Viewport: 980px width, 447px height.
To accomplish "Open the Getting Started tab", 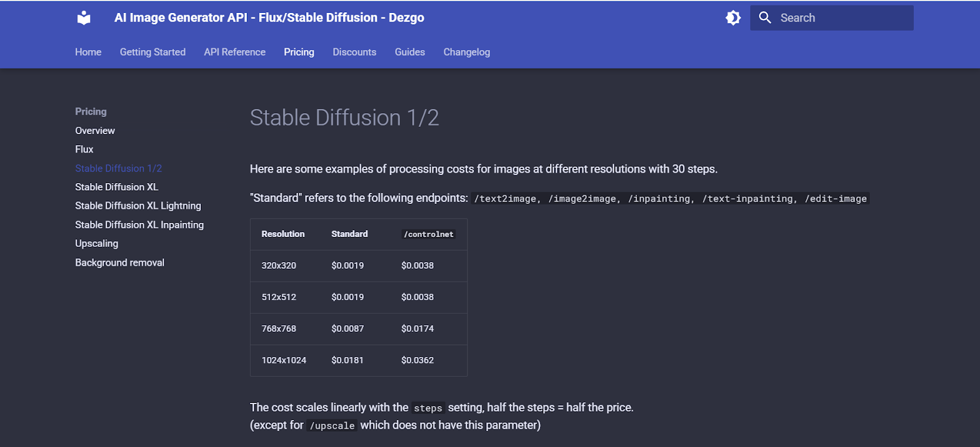I will (x=153, y=52).
